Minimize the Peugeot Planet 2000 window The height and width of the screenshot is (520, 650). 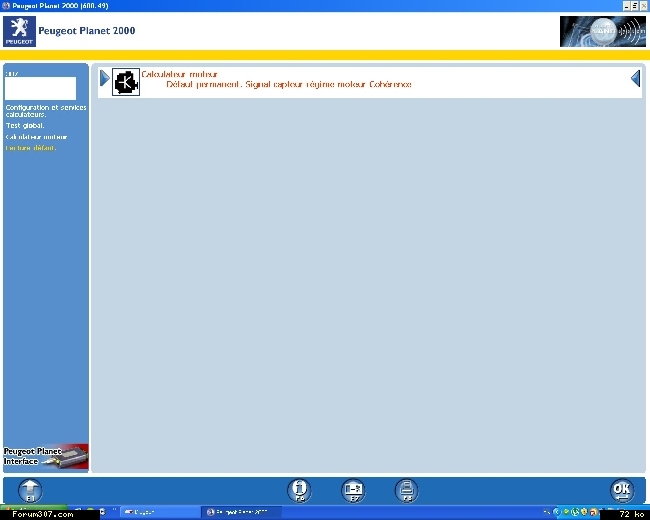627,6
